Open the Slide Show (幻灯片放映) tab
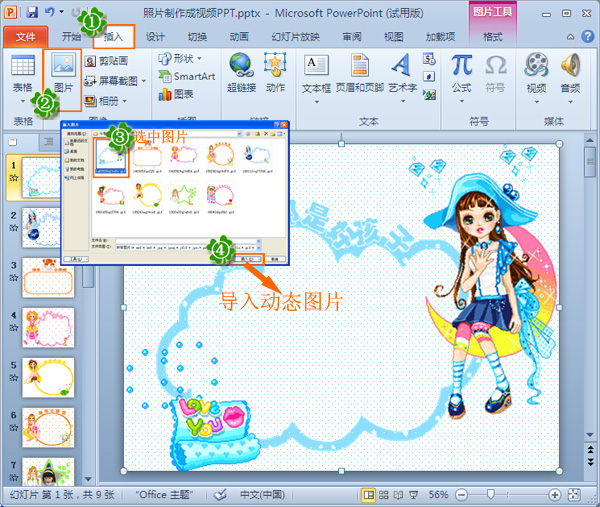 pyautogui.click(x=295, y=37)
